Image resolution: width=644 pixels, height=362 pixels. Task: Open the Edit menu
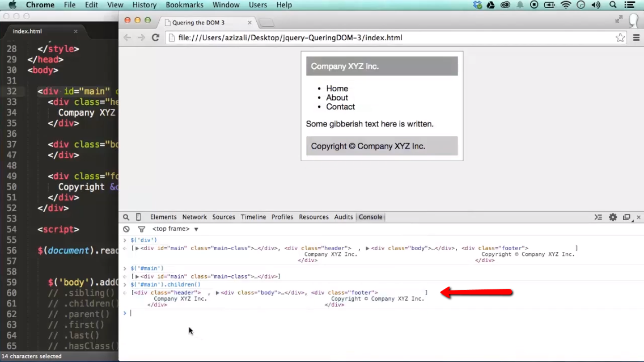[x=91, y=5]
